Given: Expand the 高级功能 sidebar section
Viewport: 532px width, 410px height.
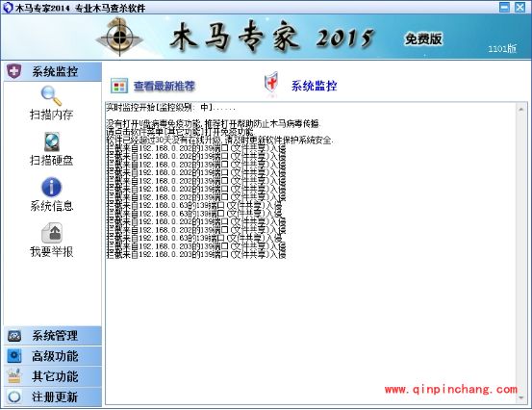Looking at the screenshot, I should (x=53, y=356).
